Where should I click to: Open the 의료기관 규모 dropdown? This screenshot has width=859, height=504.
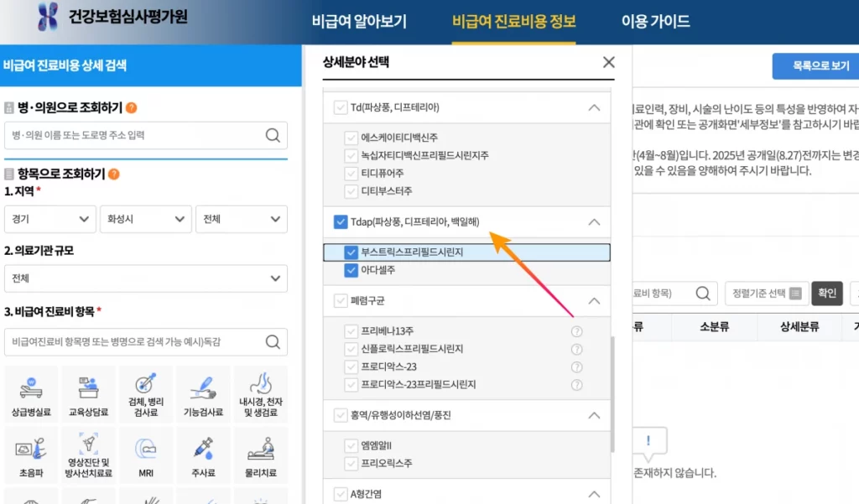[145, 278]
